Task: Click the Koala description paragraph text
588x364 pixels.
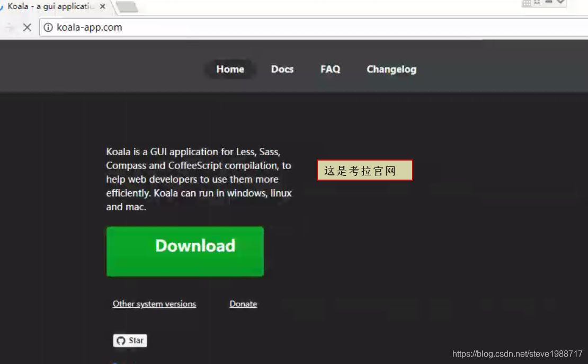Action: pyautogui.click(x=199, y=180)
